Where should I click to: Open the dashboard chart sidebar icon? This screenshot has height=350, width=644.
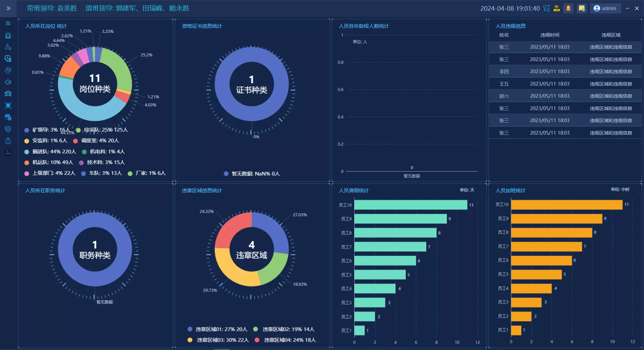[x=8, y=153]
